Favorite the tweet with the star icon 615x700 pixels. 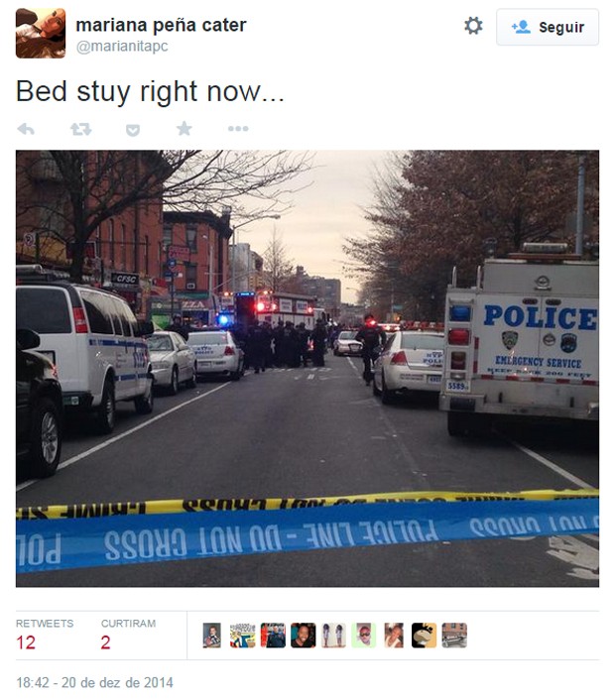[x=184, y=129]
